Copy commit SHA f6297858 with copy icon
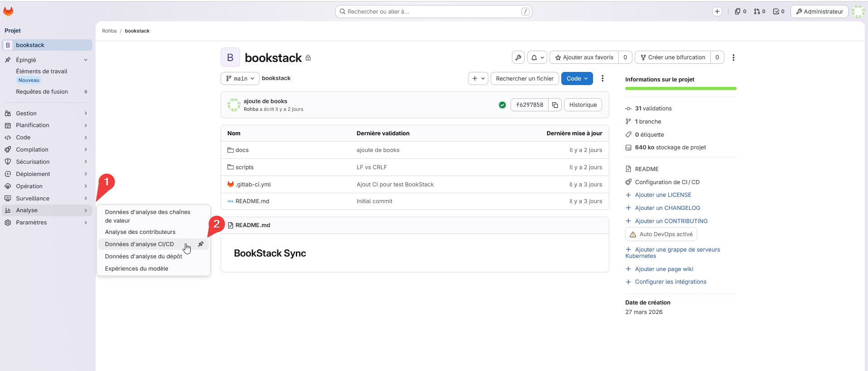Image resolution: width=868 pixels, height=371 pixels. click(555, 105)
